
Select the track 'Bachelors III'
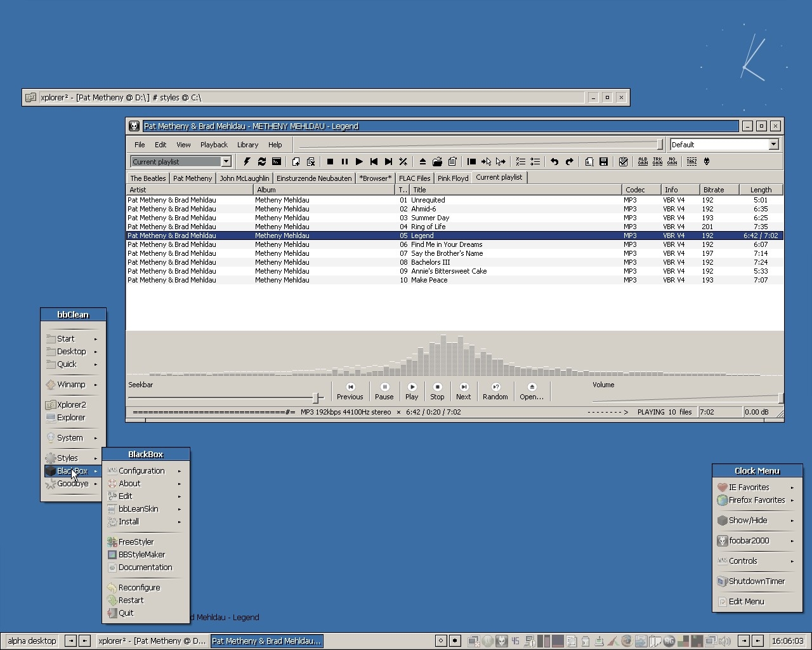455,262
